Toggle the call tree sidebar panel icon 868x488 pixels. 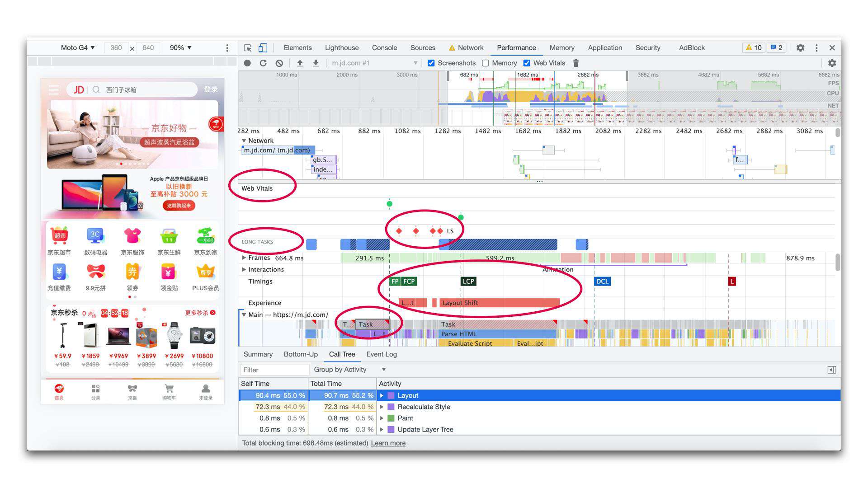tap(832, 370)
